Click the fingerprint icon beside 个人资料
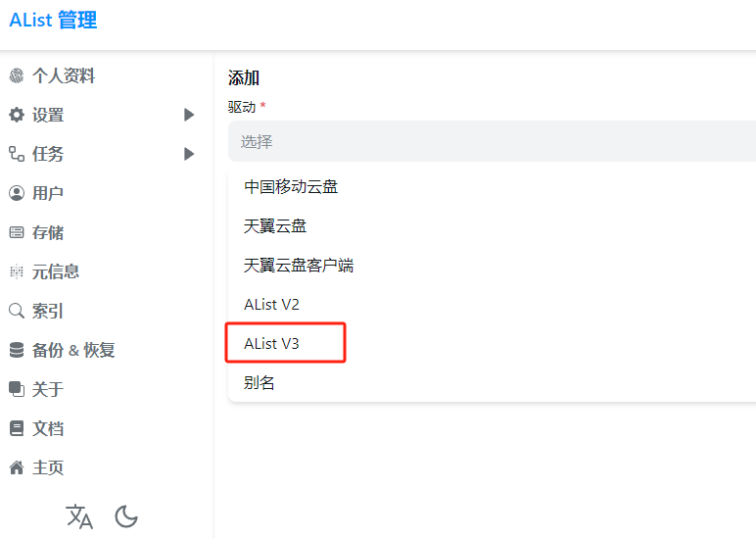The height and width of the screenshot is (539, 756). pos(17,75)
